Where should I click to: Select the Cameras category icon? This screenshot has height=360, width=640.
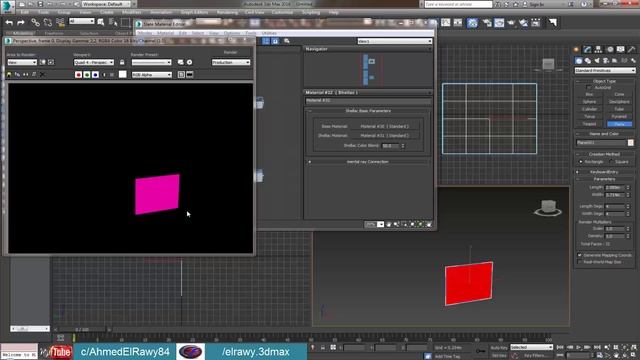click(606, 60)
